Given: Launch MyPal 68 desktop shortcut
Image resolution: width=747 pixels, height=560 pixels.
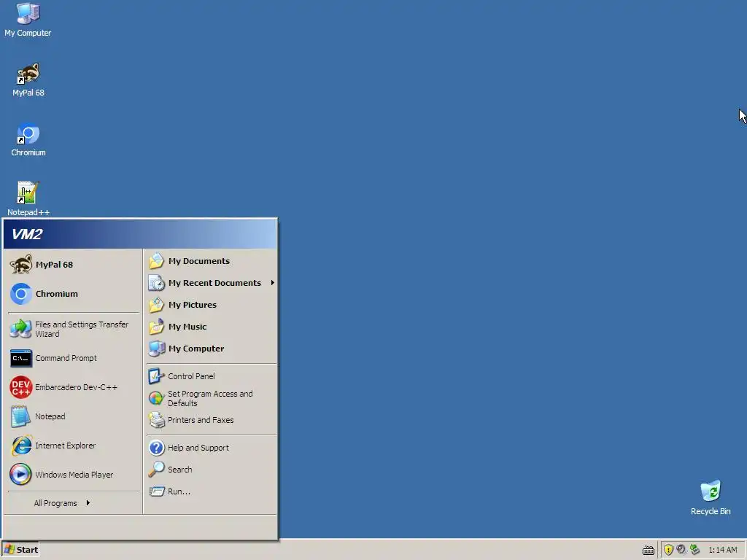Looking at the screenshot, I should click(x=28, y=80).
